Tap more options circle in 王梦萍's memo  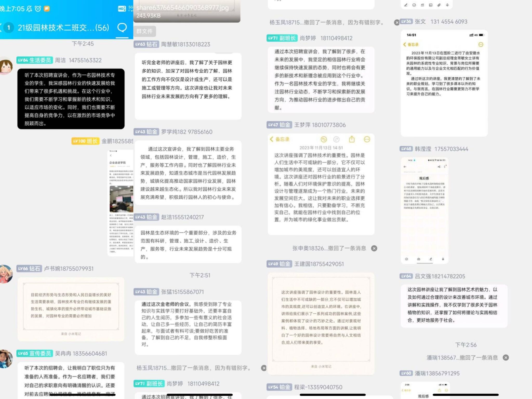coord(367,139)
